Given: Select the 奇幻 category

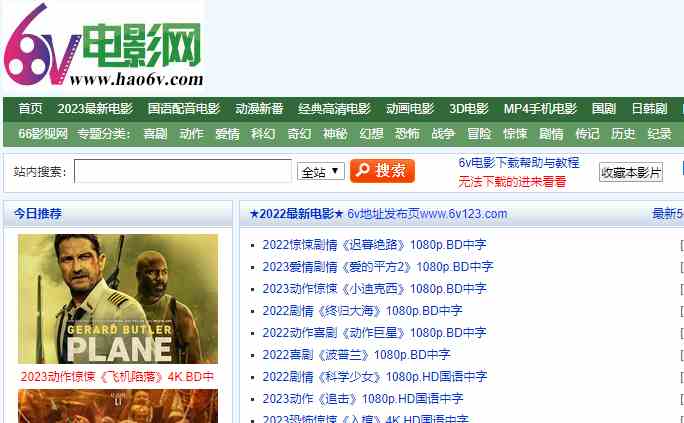Looking at the screenshot, I should coord(299,133).
